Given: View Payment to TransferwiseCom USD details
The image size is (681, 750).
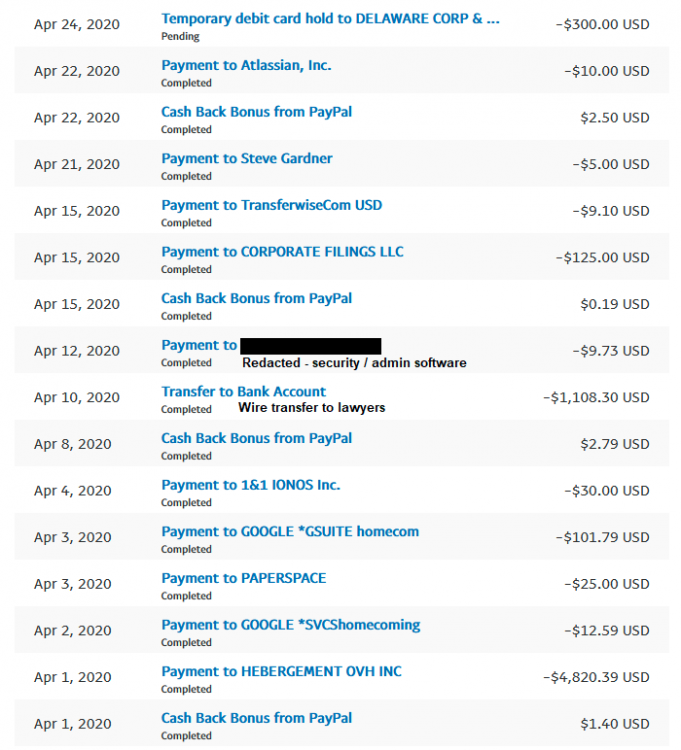Looking at the screenshot, I should point(272,205).
